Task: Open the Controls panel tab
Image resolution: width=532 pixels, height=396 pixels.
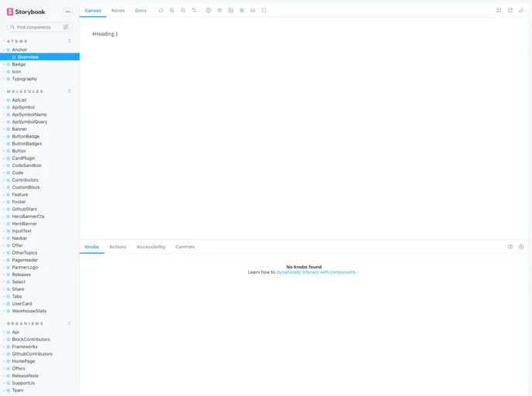Action: click(x=186, y=247)
